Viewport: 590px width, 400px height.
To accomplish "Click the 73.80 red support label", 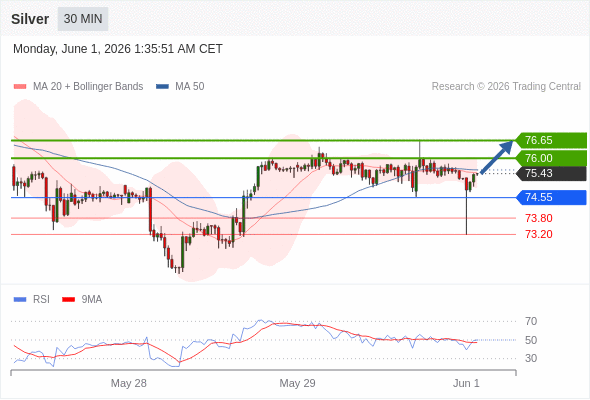I will 539,218.
